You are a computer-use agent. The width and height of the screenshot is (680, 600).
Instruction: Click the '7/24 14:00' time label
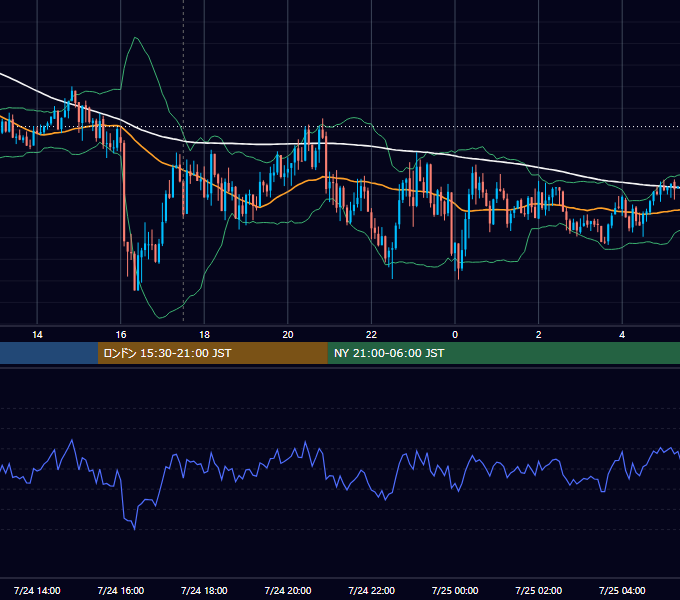click(37, 590)
